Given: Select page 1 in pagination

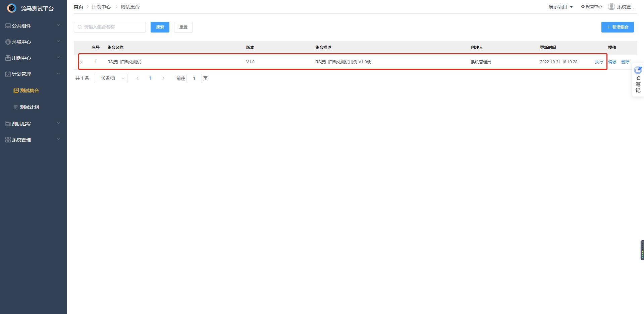Looking at the screenshot, I should (150, 78).
